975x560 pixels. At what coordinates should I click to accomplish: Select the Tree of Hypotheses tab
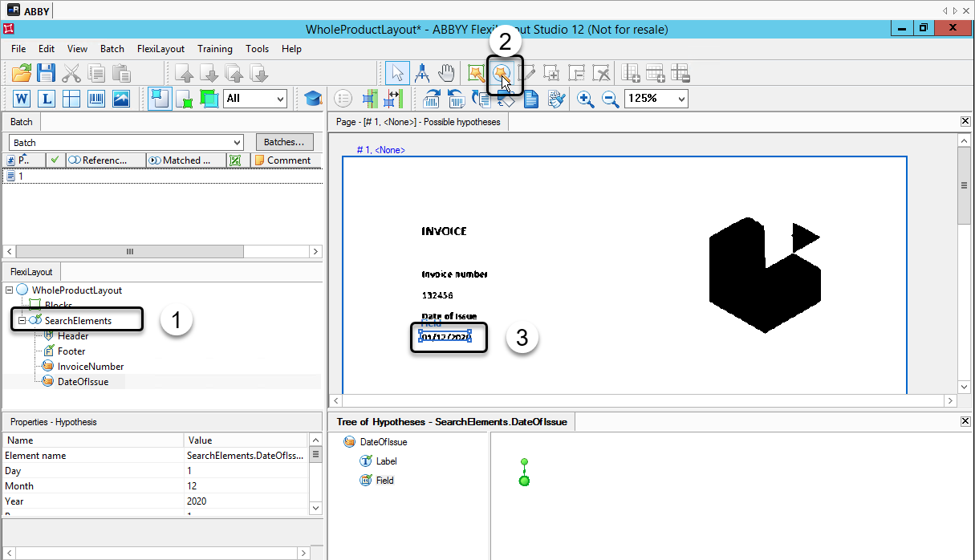coord(452,422)
